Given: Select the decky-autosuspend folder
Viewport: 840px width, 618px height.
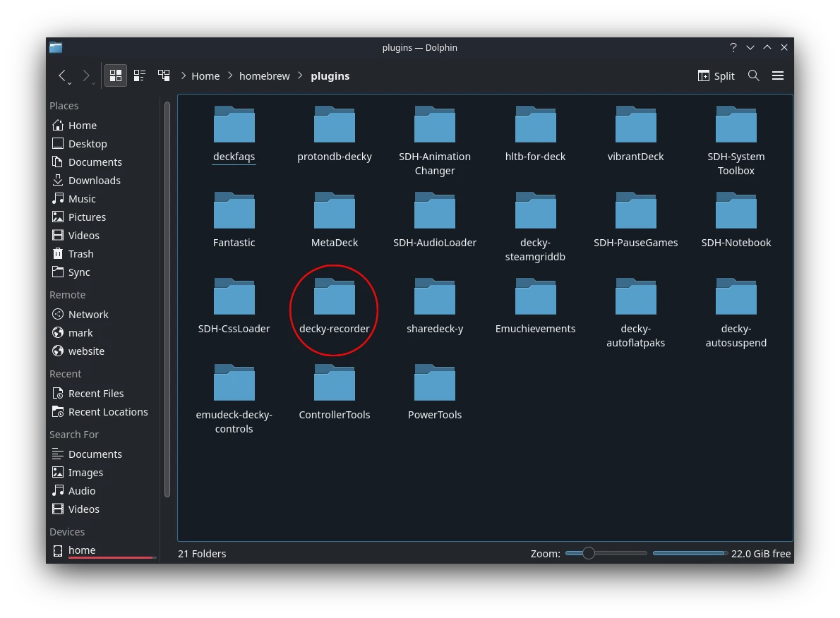Looking at the screenshot, I should [736, 313].
